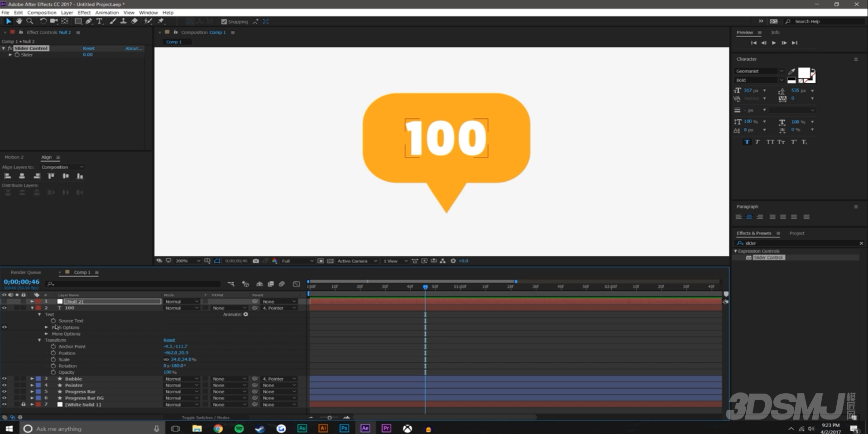Viewport: 868px width, 434px height.
Task: Click Reset in Slider Control effect
Action: [x=89, y=48]
